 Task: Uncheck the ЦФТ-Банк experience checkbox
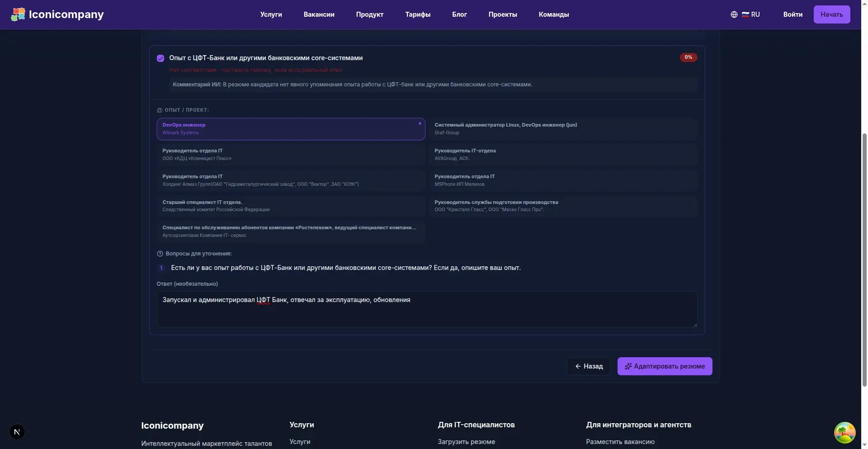pyautogui.click(x=160, y=58)
